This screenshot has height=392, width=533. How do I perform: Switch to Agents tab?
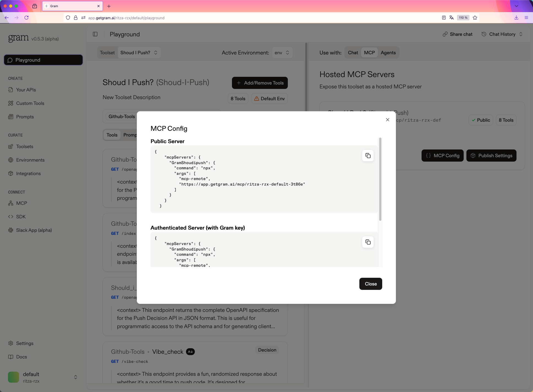(388, 53)
